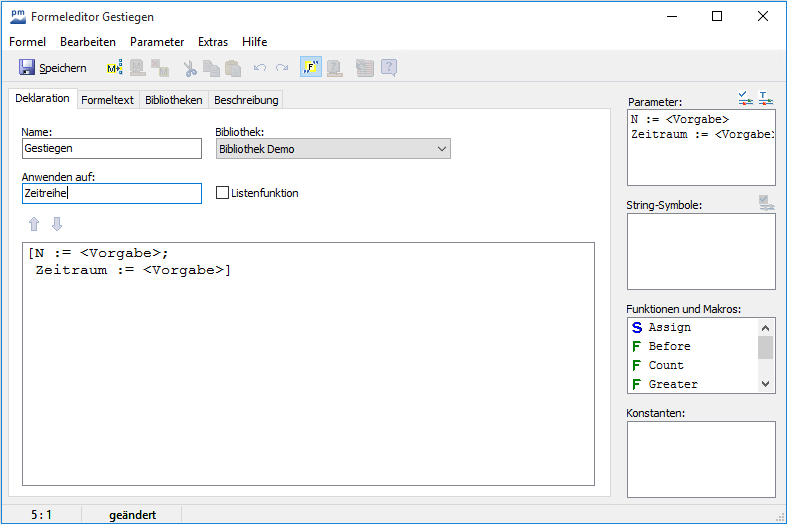Screen dimensions: 787x524
Task: Open the Beschreibung tab
Action: click(x=246, y=100)
